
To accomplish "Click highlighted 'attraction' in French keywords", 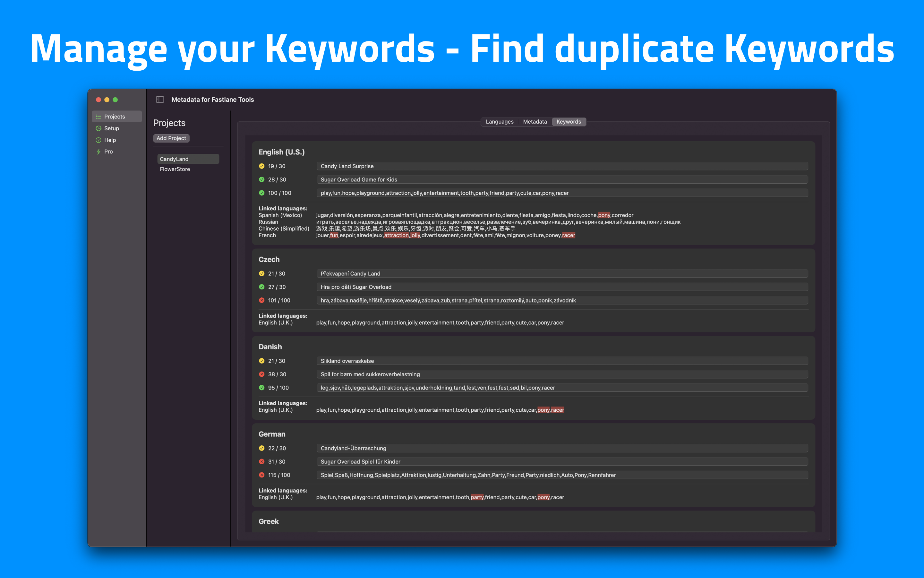I will tap(396, 235).
